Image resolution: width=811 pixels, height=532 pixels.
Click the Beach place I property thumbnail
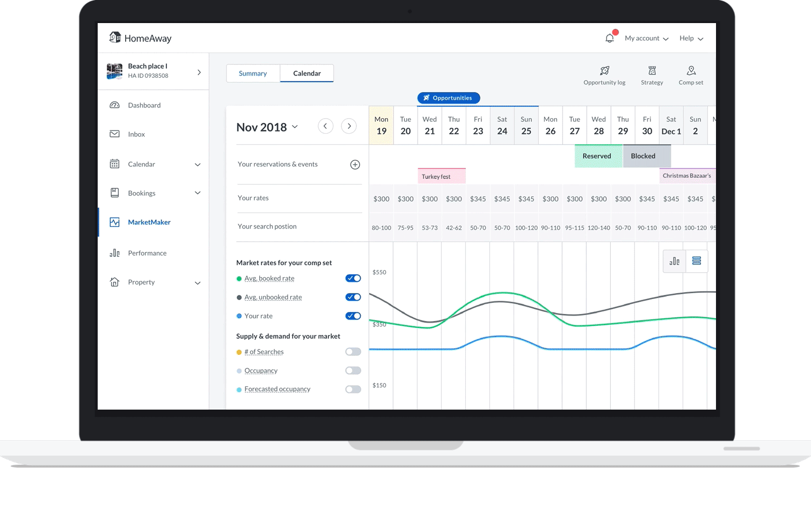pos(114,71)
